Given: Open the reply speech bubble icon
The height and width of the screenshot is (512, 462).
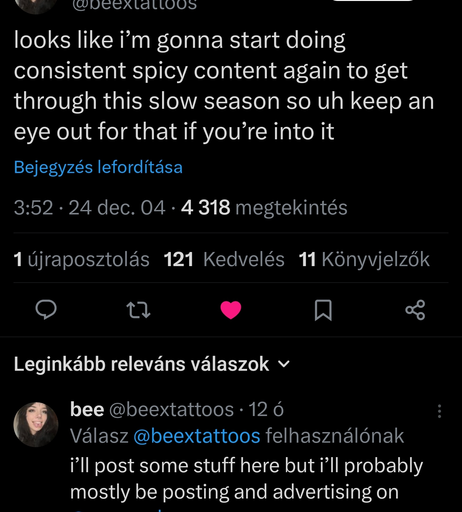Looking at the screenshot, I should pyautogui.click(x=46, y=310).
